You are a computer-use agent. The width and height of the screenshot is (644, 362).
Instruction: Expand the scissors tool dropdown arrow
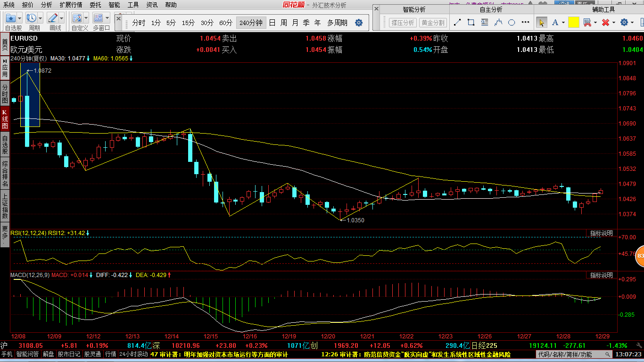tap(595, 23)
